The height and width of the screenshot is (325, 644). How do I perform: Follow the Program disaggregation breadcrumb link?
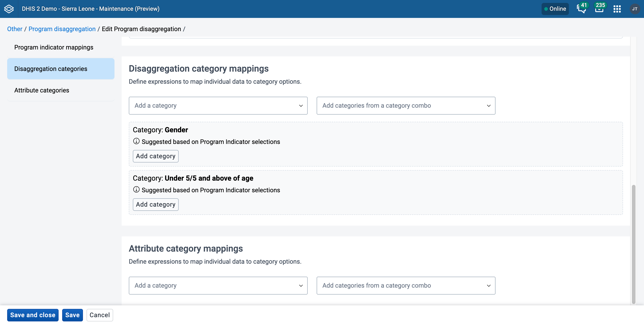(62, 29)
